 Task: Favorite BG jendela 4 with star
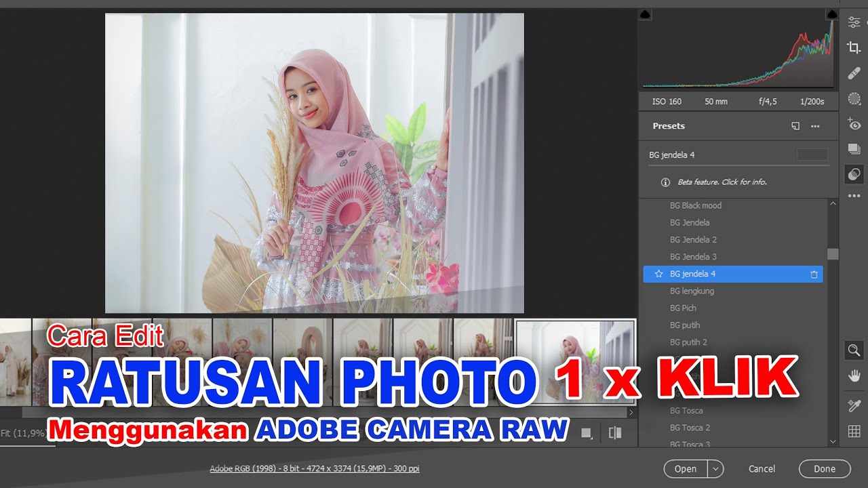coord(658,274)
